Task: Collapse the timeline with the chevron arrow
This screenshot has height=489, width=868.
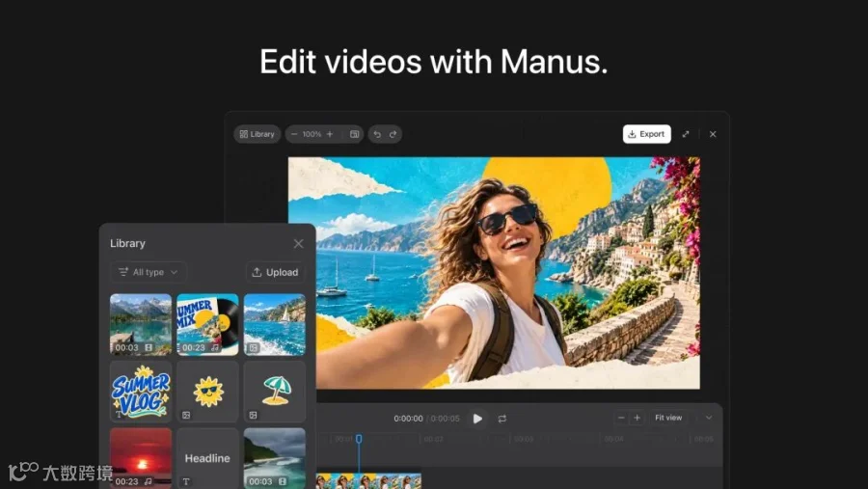Action: (709, 419)
